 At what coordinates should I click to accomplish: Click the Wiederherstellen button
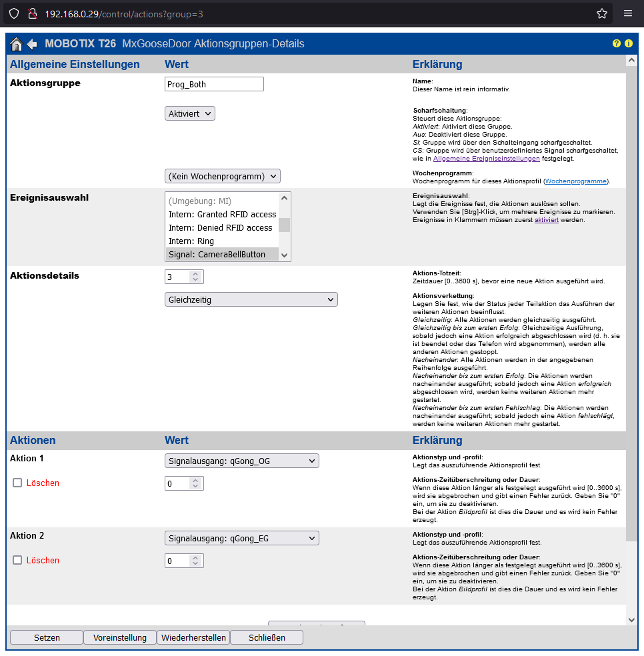[x=193, y=637]
